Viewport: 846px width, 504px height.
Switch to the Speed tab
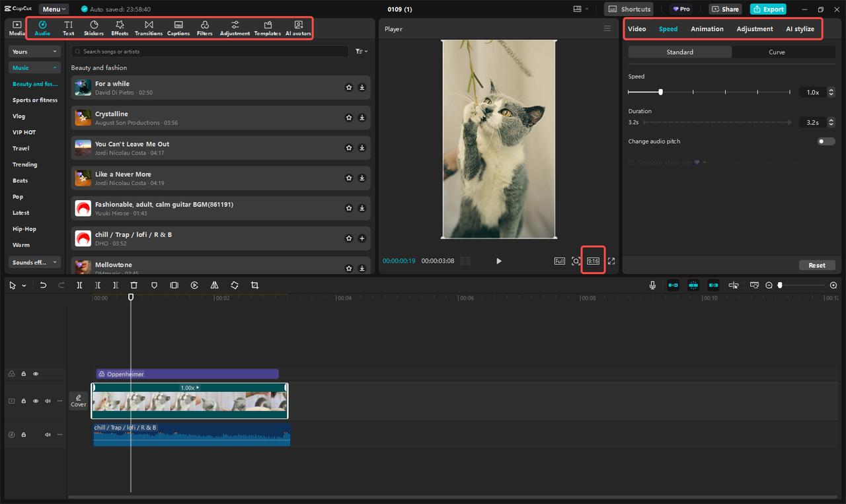[668, 28]
